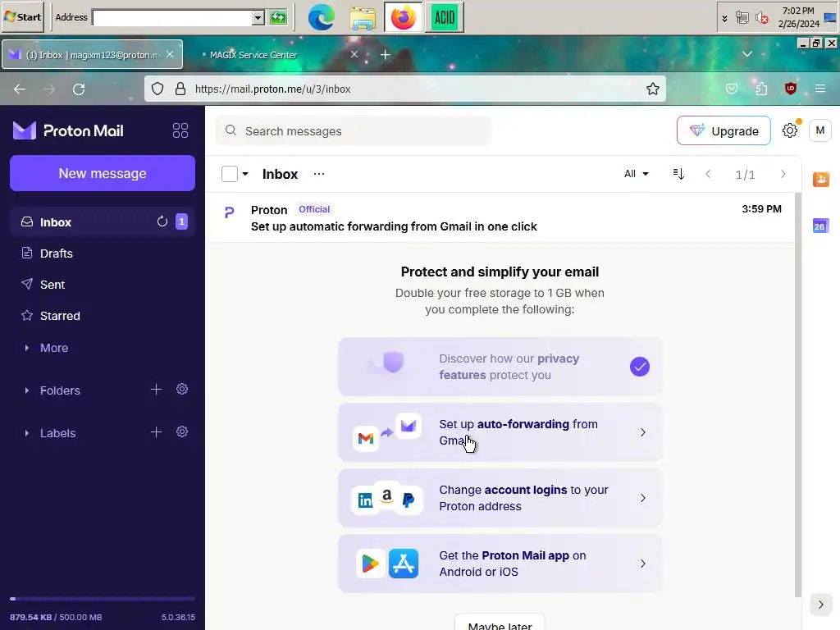Open a new Firefox tab
The width and height of the screenshot is (840, 630).
(385, 55)
